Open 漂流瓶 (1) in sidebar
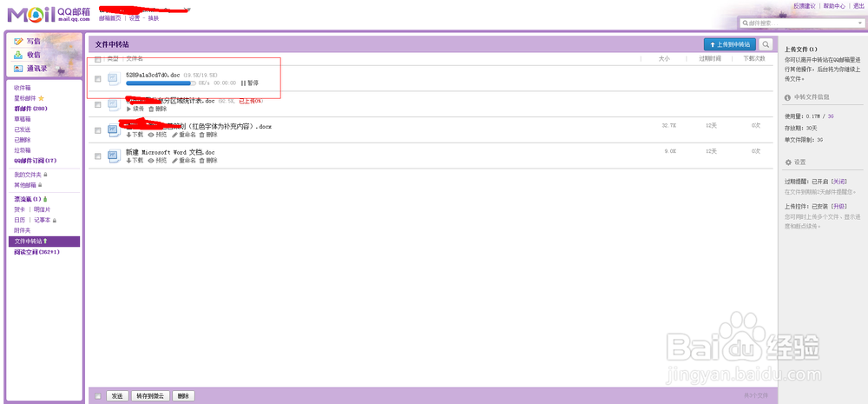The width and height of the screenshot is (868, 404). click(x=28, y=199)
